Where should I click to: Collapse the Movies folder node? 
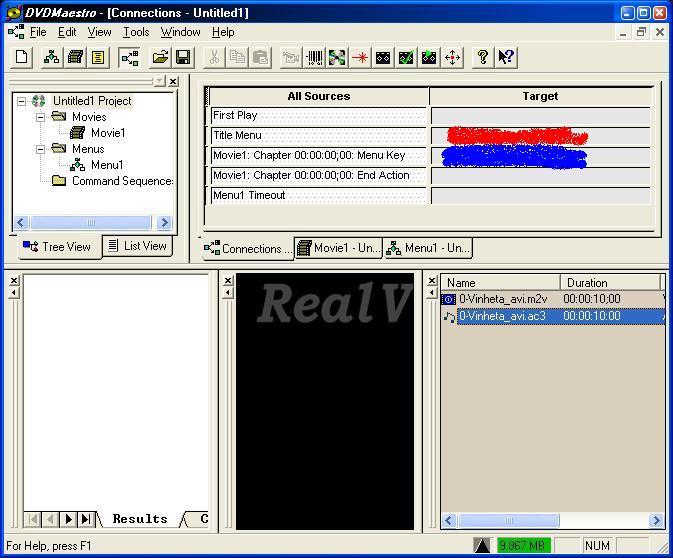[40, 117]
